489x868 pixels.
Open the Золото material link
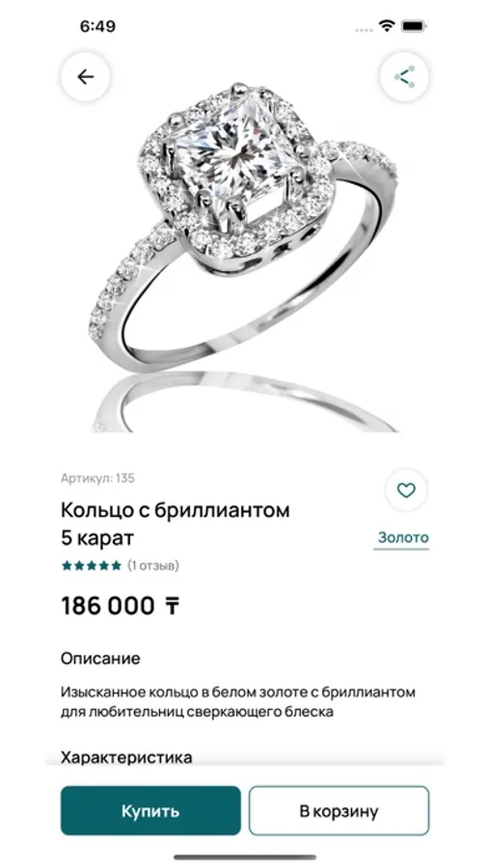tap(403, 537)
